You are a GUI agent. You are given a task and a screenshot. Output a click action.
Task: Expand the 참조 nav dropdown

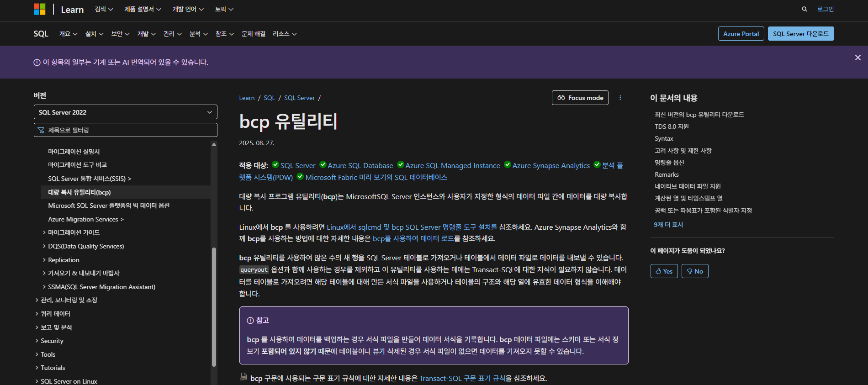click(x=224, y=34)
